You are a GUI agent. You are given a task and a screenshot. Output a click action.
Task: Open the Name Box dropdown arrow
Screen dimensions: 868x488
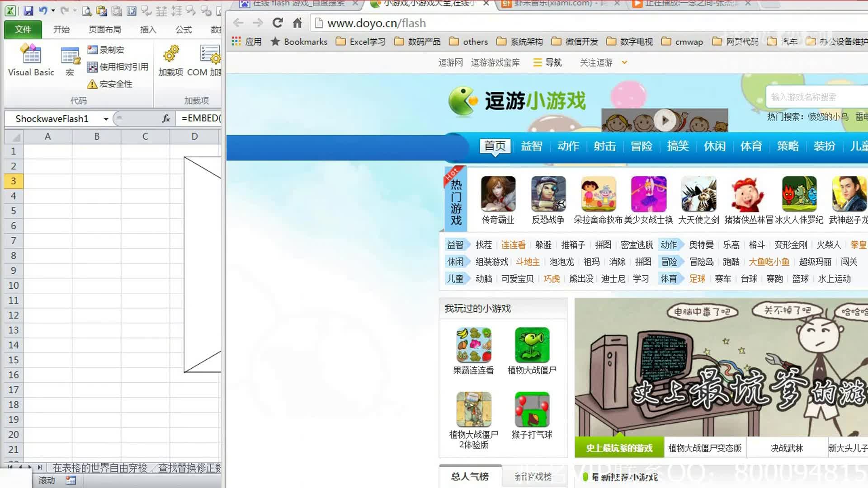click(x=106, y=119)
